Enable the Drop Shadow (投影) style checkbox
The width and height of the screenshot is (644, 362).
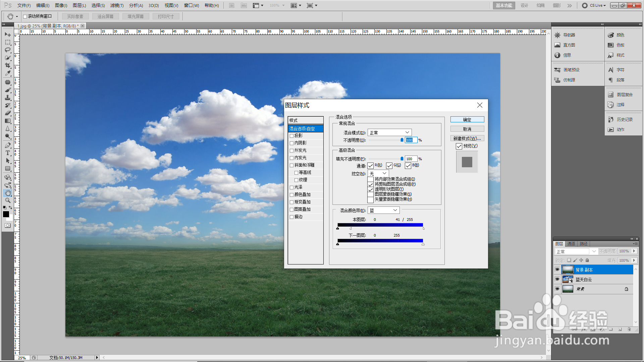tap(291, 136)
